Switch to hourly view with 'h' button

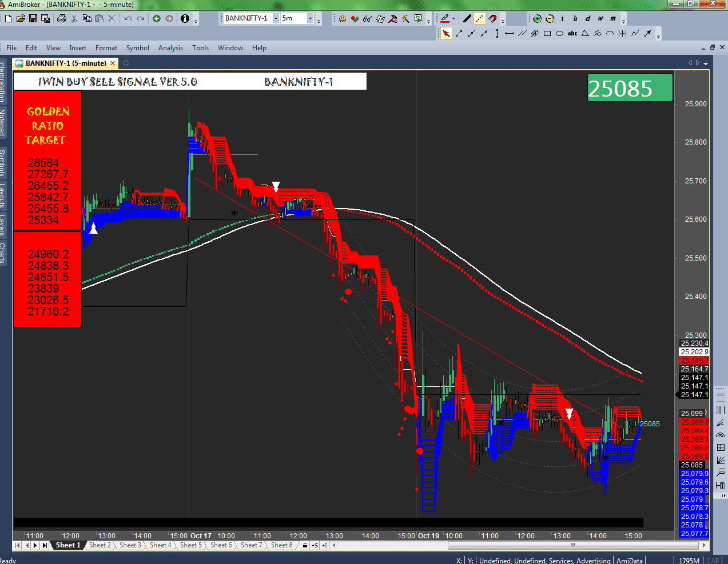click(x=575, y=18)
